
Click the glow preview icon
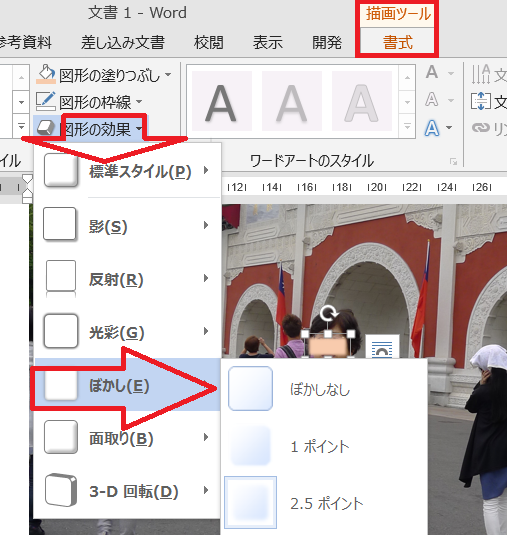pyautogui.click(x=61, y=331)
